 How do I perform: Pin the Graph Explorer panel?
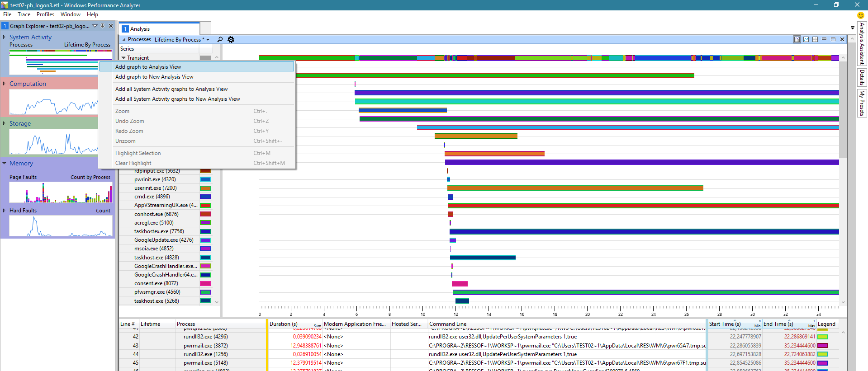coord(103,26)
